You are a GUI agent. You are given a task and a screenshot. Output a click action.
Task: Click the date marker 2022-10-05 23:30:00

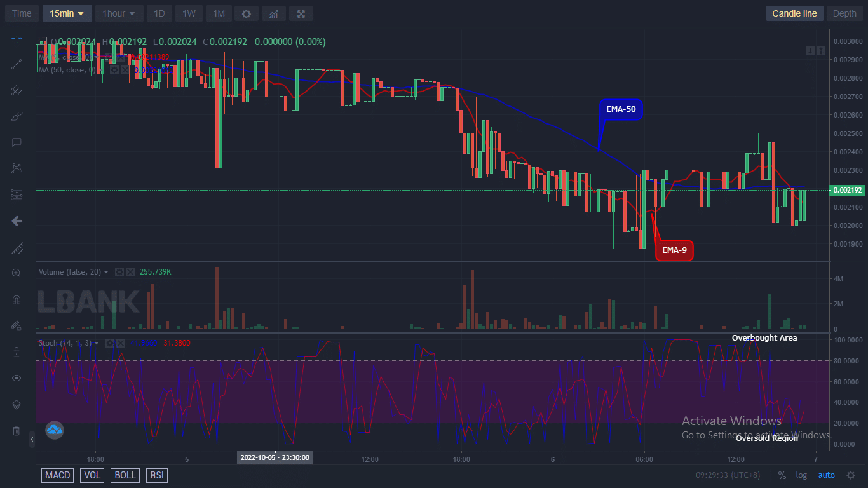[275, 457]
